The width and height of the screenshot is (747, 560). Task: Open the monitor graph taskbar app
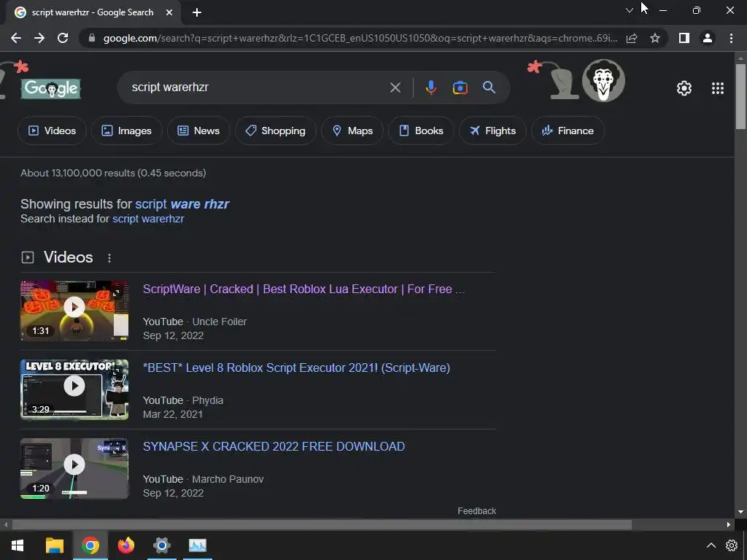[x=197, y=545]
